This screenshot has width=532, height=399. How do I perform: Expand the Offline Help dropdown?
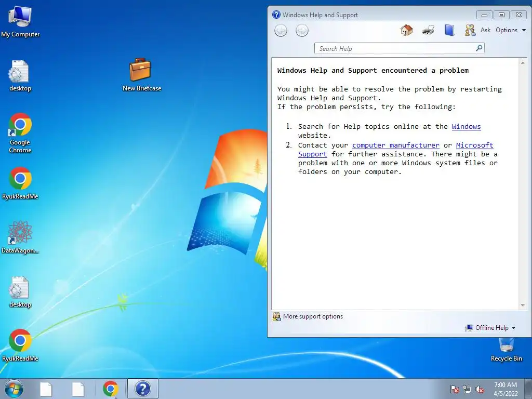coord(490,328)
